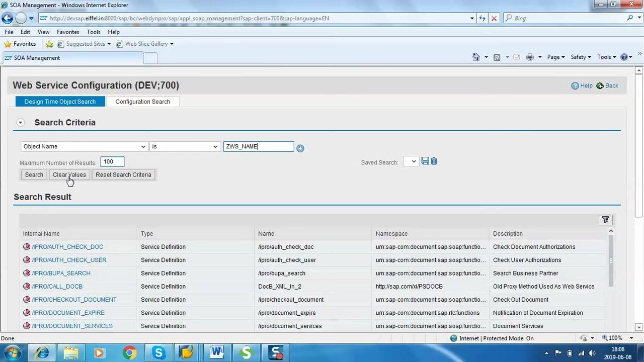Open Chrome from the taskbar
Viewport: 644px width, 362px height.
pos(130,353)
